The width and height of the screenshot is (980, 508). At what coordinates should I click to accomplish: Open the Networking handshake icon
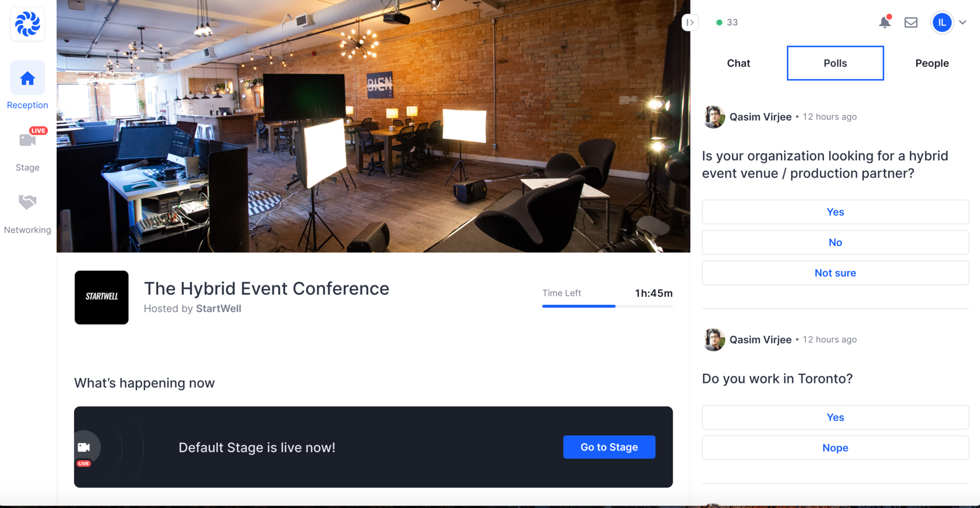[28, 202]
